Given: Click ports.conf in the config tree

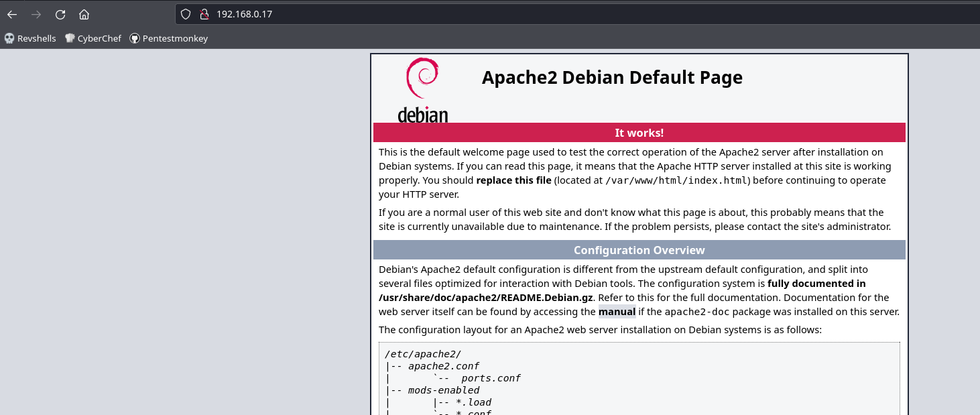Looking at the screenshot, I should pos(491,378).
